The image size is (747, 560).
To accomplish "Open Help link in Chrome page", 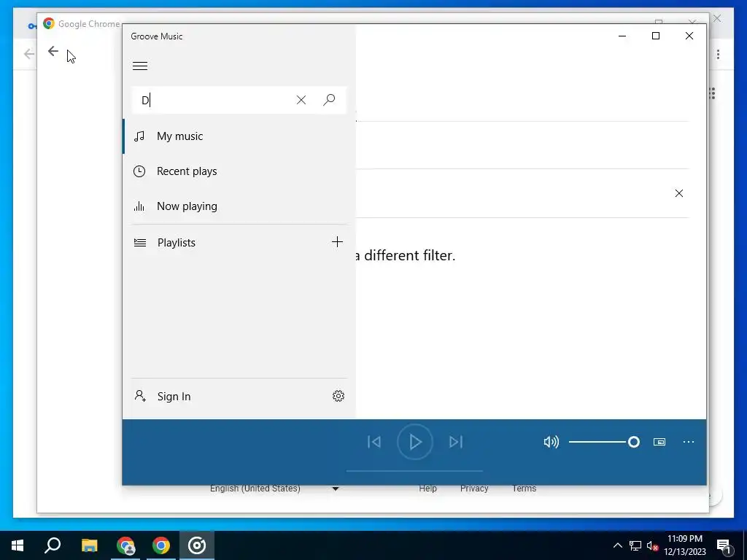I will [427, 489].
